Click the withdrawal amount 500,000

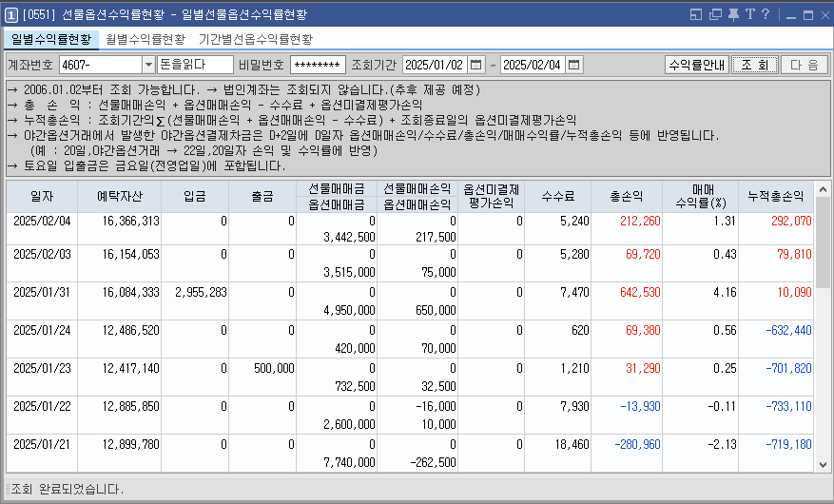[x=274, y=368]
